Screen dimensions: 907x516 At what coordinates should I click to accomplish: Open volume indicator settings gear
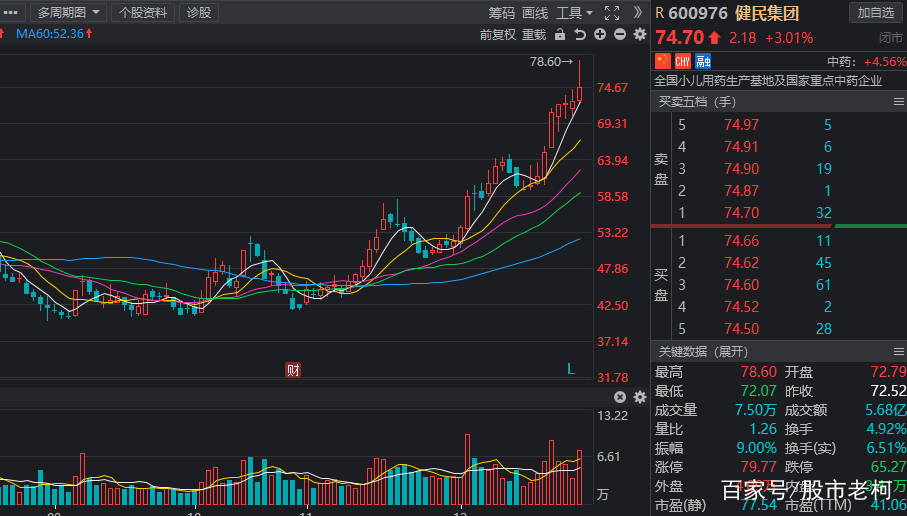[x=640, y=397]
